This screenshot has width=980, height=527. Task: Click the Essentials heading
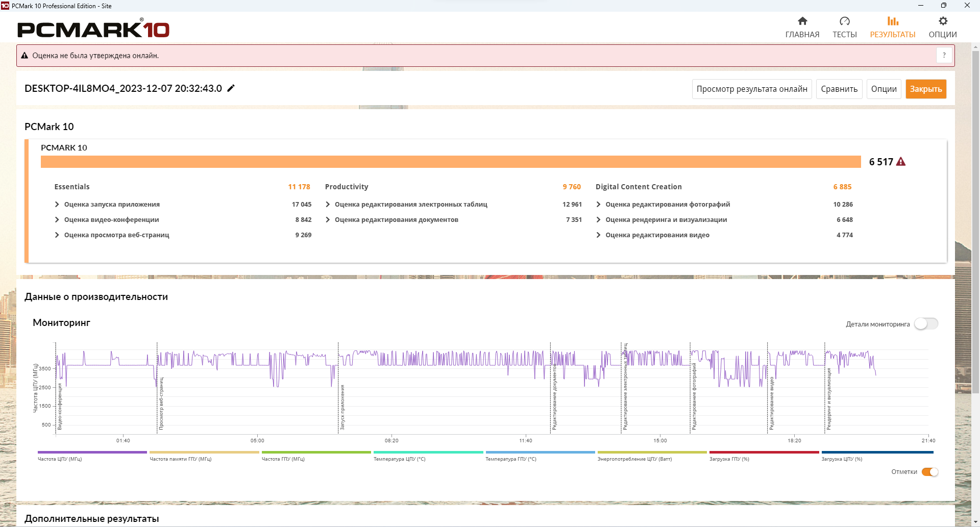coord(72,187)
